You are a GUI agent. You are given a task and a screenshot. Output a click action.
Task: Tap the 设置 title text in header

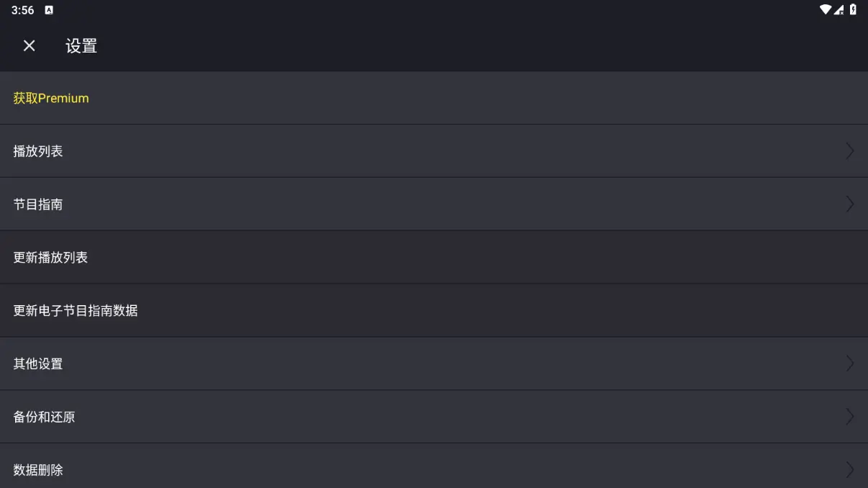(x=81, y=46)
